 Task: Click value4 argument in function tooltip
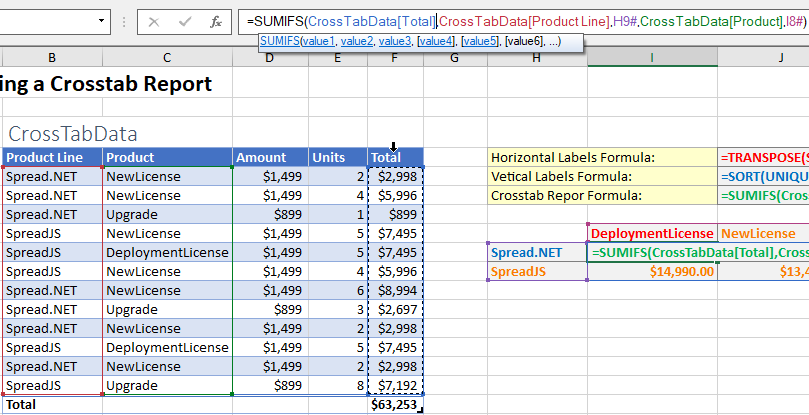[436, 41]
